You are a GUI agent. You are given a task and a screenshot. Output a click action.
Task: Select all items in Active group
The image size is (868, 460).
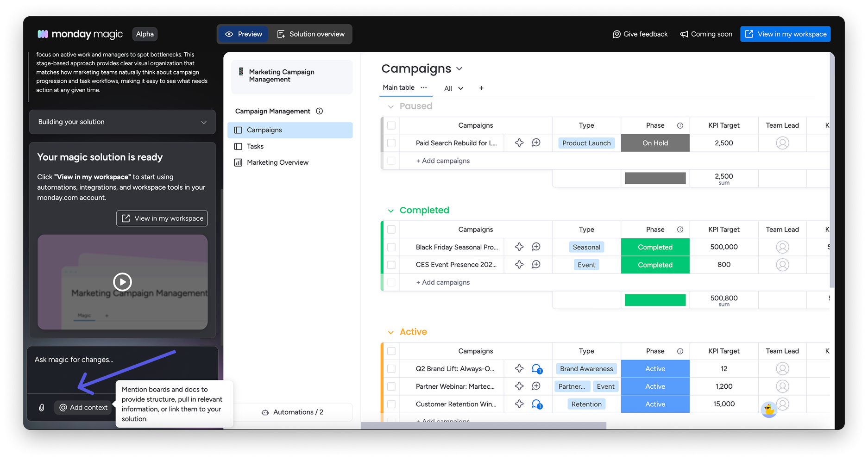(391, 351)
